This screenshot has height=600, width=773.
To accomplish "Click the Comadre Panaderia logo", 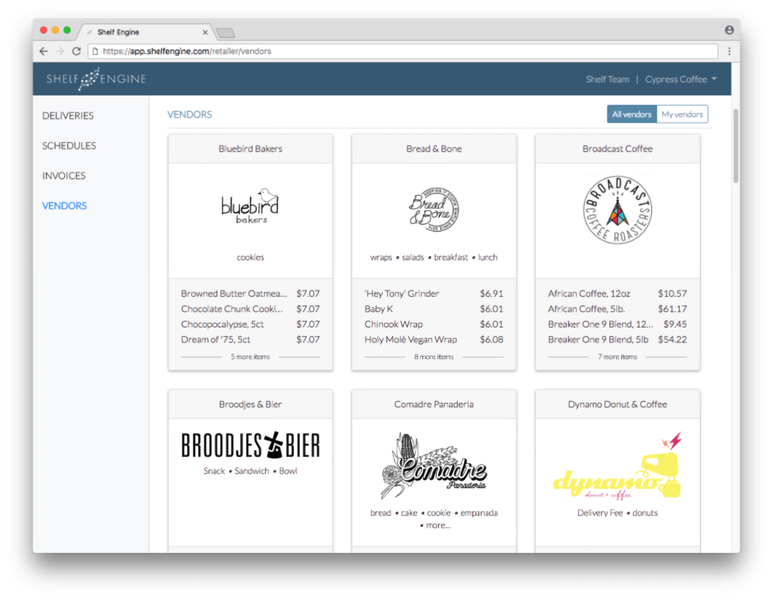I will [x=434, y=466].
